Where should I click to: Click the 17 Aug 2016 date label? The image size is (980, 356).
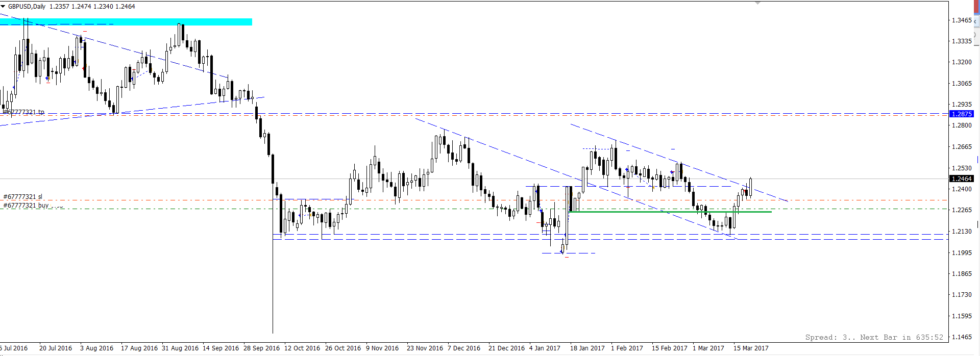pyautogui.click(x=139, y=348)
